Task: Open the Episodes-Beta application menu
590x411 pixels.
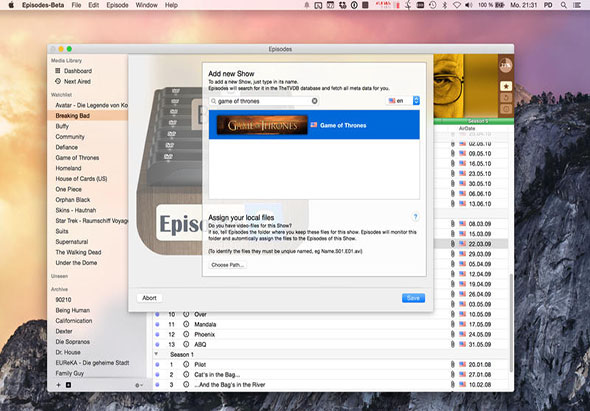Action: 43,5
